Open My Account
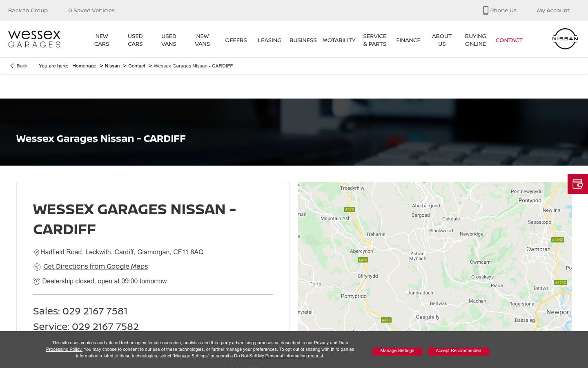This screenshot has height=368, width=588. tap(553, 10)
